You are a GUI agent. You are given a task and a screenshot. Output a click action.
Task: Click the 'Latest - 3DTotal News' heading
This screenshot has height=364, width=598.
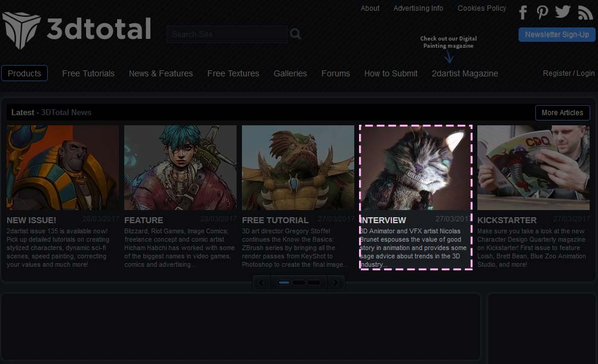coord(51,112)
